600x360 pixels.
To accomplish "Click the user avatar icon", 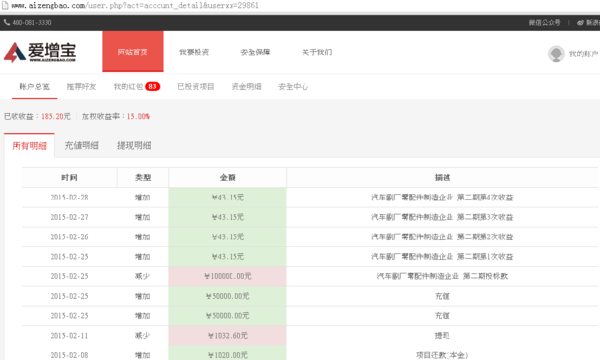I will [556, 54].
